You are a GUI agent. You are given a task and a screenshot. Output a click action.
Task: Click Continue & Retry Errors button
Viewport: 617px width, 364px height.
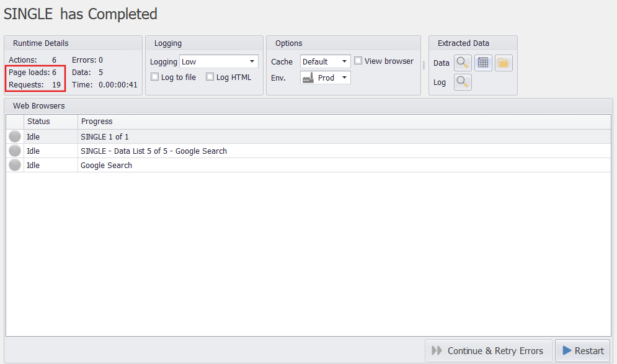pos(488,350)
